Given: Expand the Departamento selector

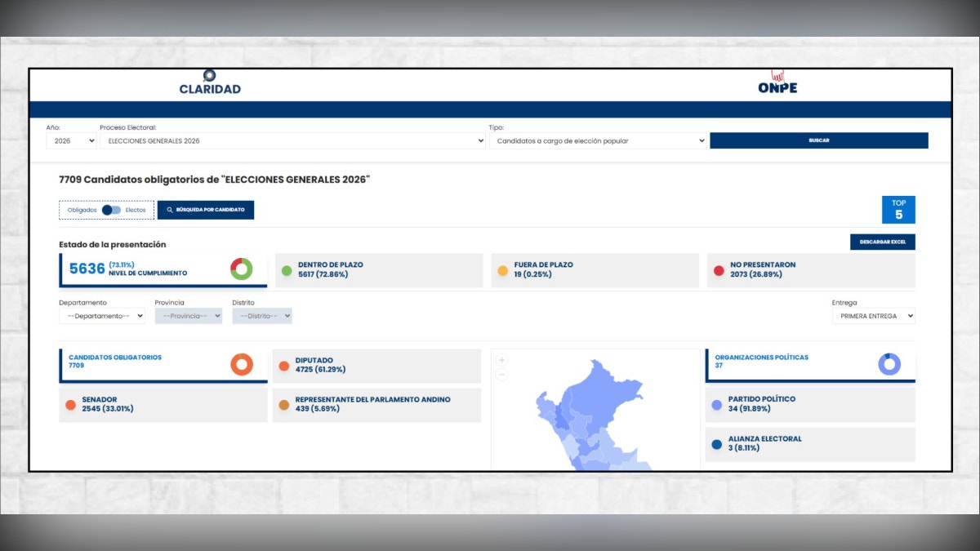Looking at the screenshot, I should [x=101, y=316].
